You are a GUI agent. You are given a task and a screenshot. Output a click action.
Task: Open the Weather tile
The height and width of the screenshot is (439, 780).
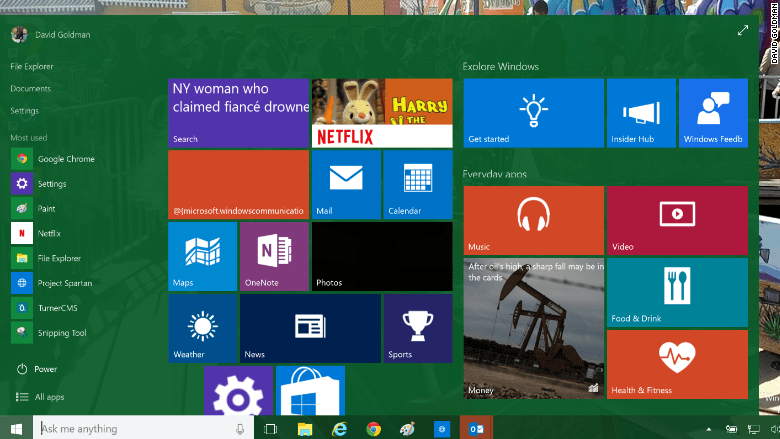coord(202,328)
